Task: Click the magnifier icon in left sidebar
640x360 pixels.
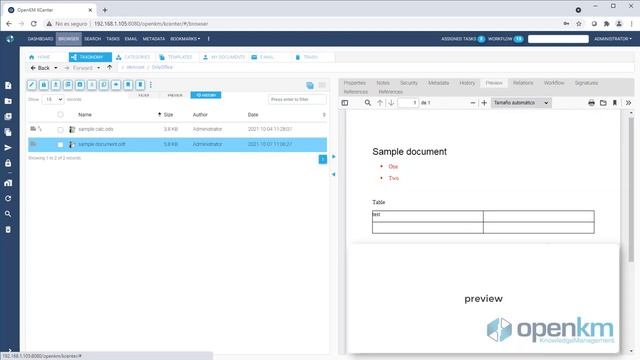Action: (x=8, y=214)
